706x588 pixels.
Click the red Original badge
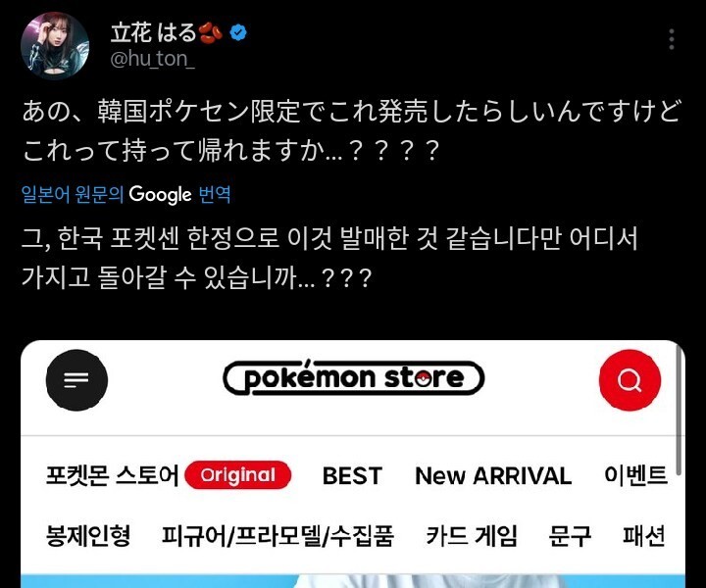(238, 475)
